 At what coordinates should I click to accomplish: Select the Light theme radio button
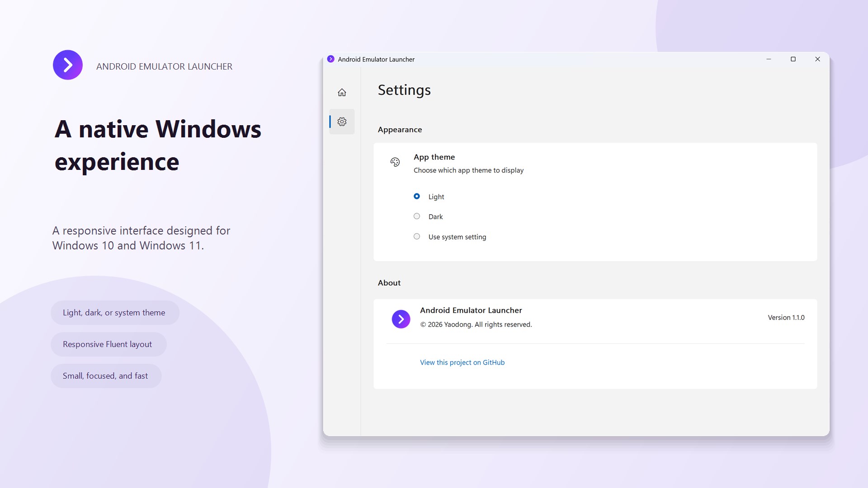(417, 196)
